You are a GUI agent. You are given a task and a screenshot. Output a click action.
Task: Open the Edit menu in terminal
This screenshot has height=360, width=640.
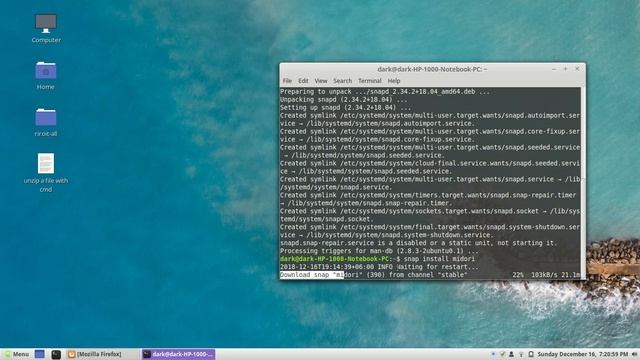point(303,81)
